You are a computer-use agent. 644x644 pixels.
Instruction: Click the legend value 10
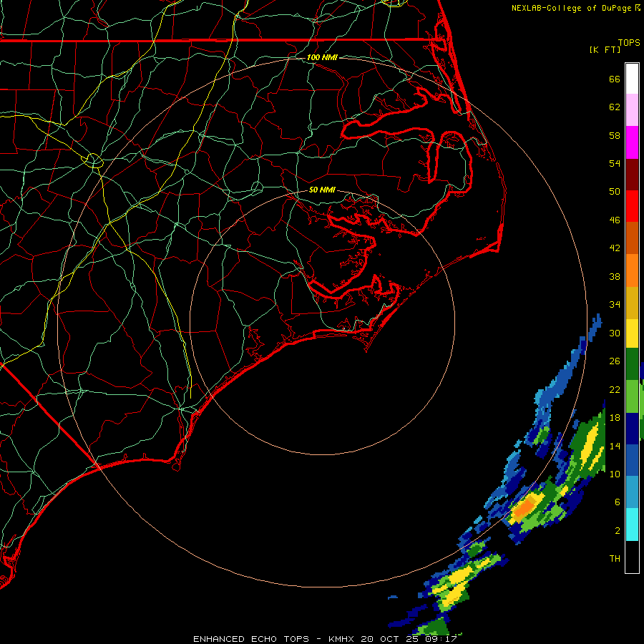click(615, 474)
